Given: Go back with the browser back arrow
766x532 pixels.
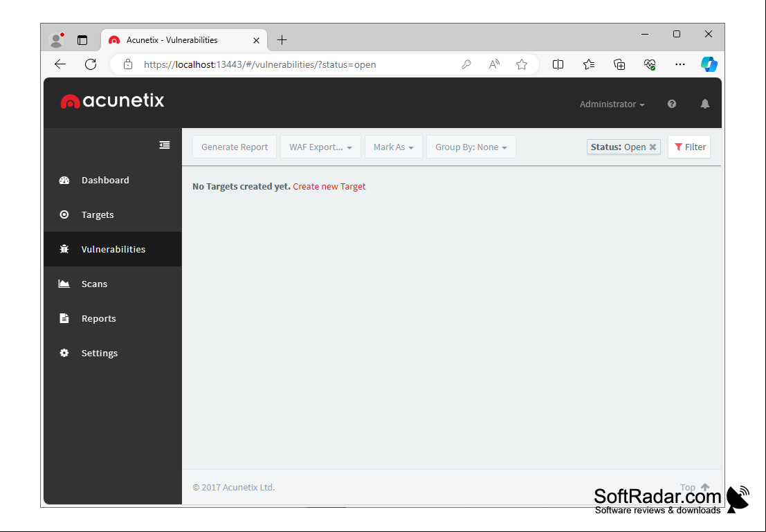Looking at the screenshot, I should pyautogui.click(x=60, y=64).
